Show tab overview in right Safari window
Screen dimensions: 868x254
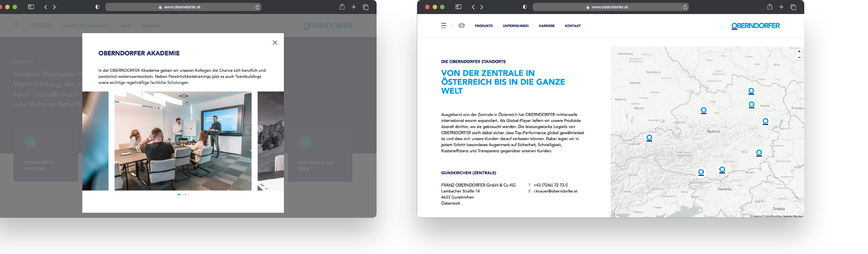(793, 7)
